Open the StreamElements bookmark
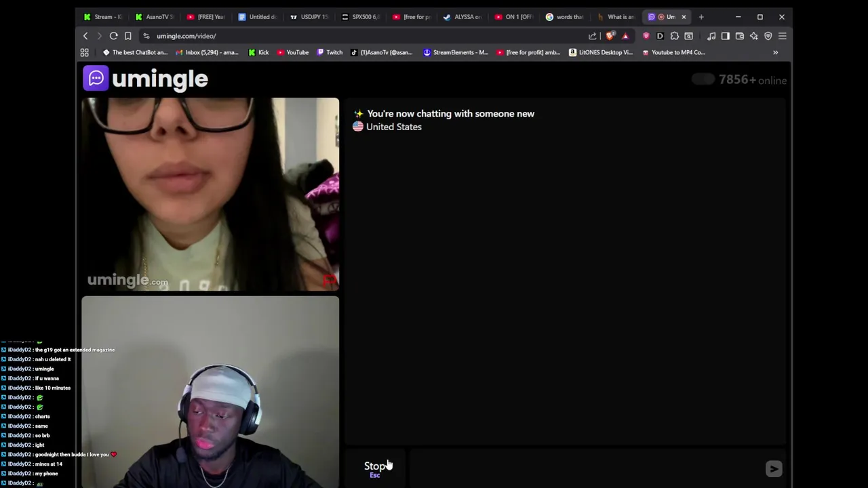The width and height of the screenshot is (868, 488). (456, 52)
